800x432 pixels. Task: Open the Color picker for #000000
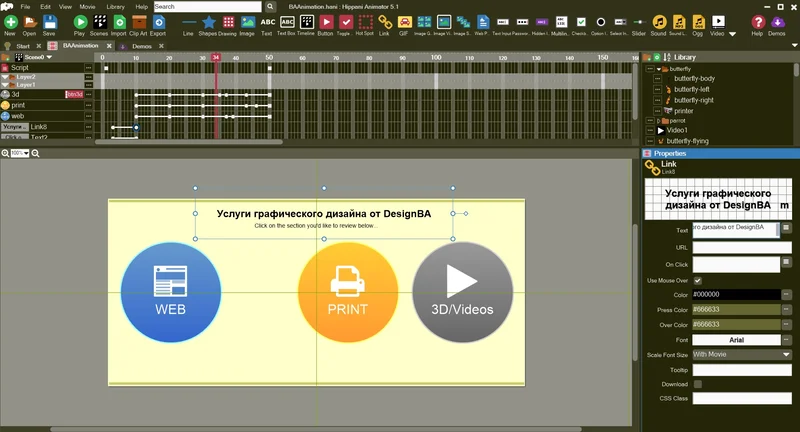pyautogui.click(x=786, y=294)
